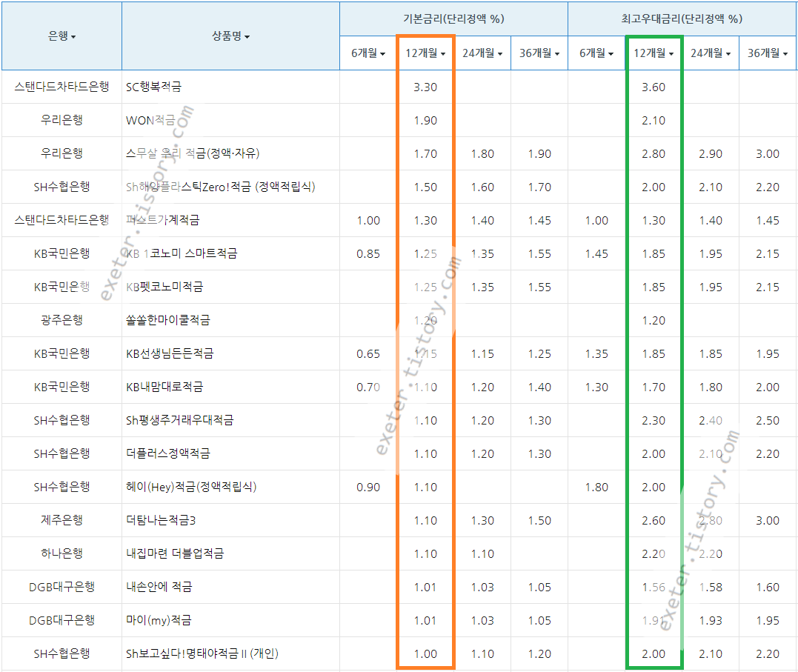The height and width of the screenshot is (672, 798).
Task: Click 1.20 기본금리 rate in 쏠쏠한마이쿨적금 row
Action: point(425,320)
